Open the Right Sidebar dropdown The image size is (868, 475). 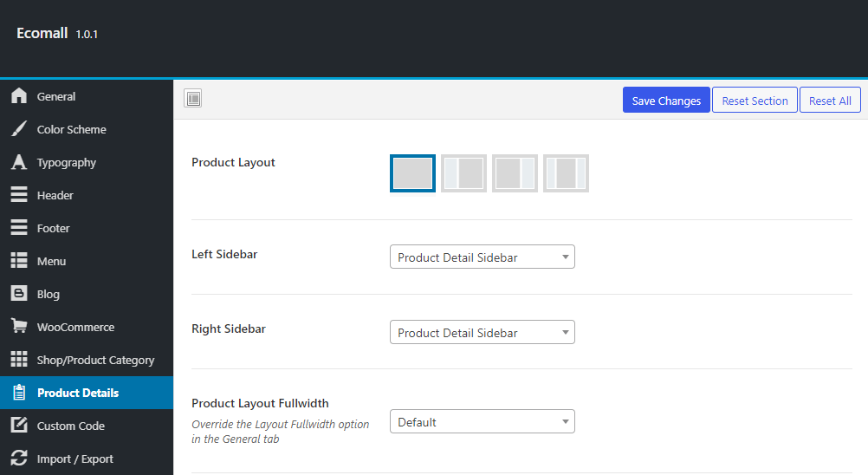[483, 332]
